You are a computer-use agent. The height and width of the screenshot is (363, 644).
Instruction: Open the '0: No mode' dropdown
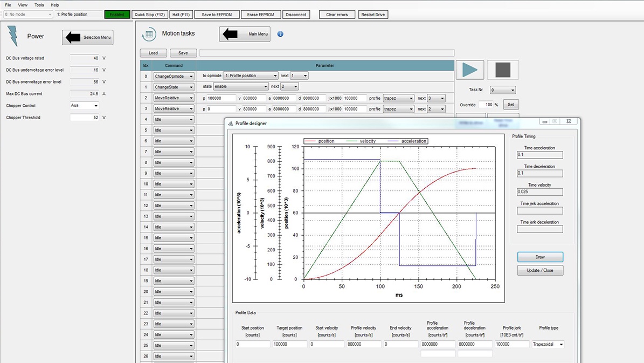28,15
